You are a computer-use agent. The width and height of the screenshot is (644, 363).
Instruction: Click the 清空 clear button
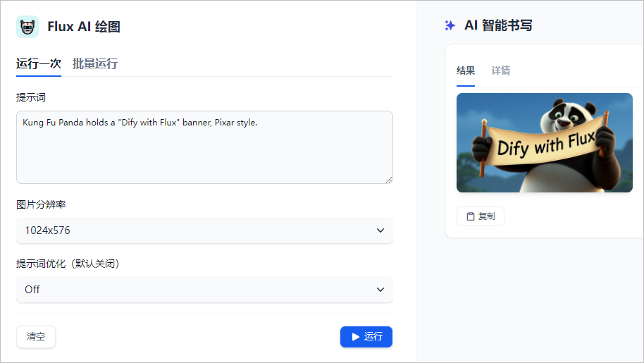click(x=36, y=337)
